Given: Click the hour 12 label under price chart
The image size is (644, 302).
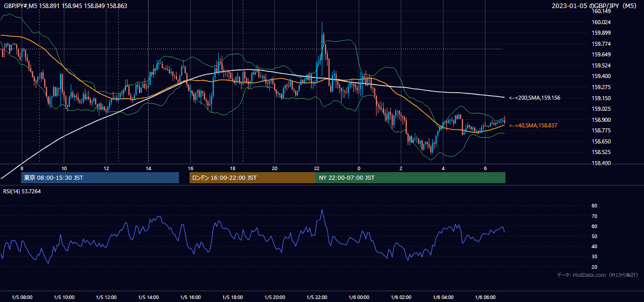Looking at the screenshot, I should pos(106,168).
